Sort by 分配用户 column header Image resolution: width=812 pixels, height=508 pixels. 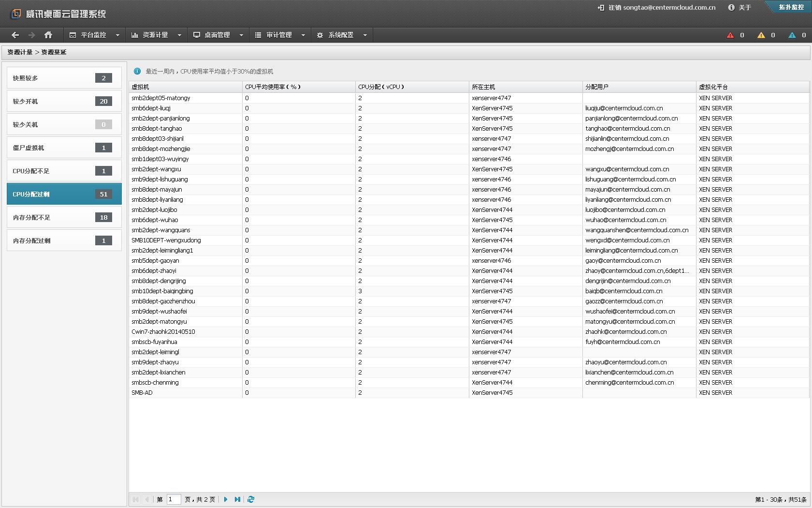pyautogui.click(x=639, y=87)
